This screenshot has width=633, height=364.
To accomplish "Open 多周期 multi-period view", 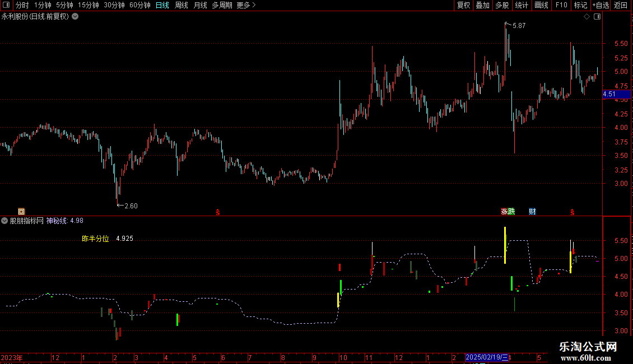I will (x=222, y=5).
